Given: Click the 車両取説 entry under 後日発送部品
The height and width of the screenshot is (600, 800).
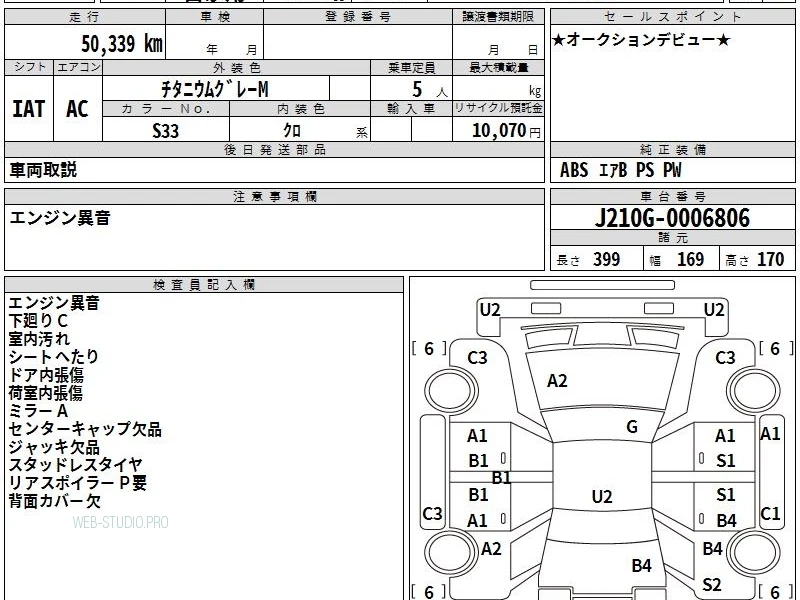Looking at the screenshot, I should tap(43, 170).
